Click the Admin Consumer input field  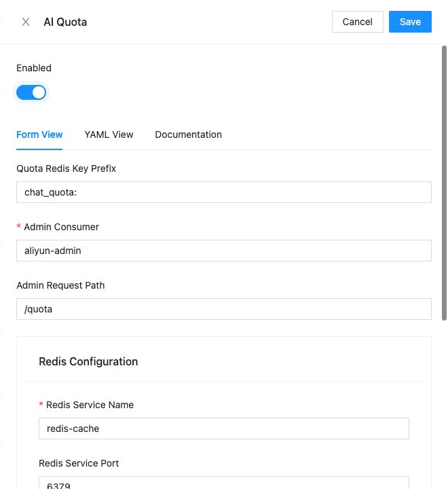(x=224, y=251)
